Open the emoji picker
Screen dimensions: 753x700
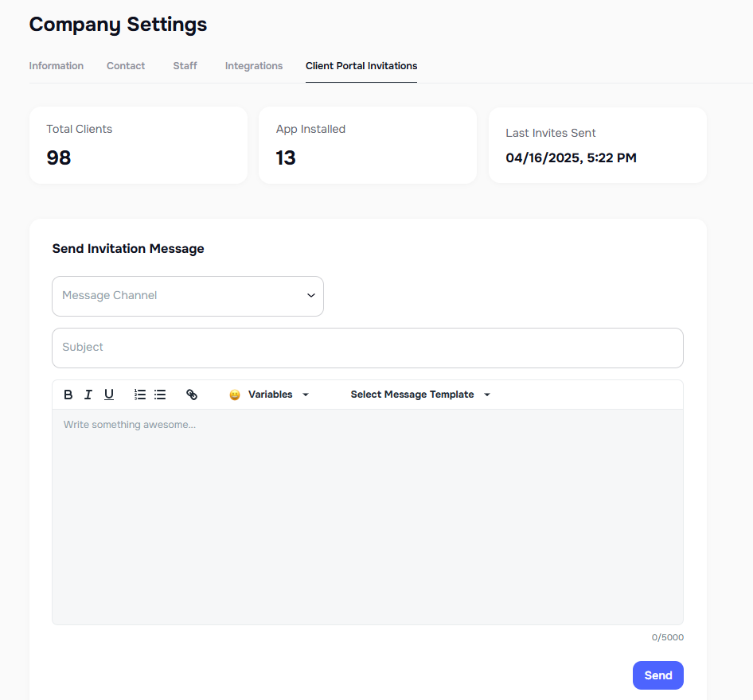tap(234, 394)
